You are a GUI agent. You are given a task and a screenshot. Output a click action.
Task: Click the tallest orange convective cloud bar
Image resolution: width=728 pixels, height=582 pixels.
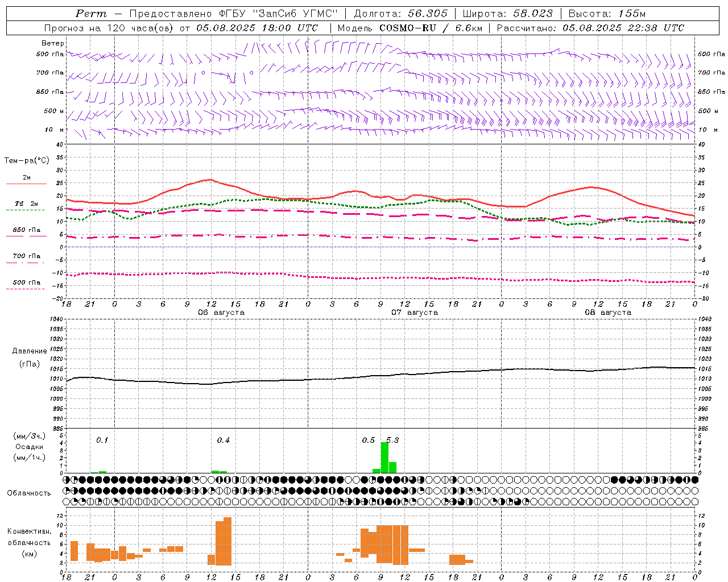pyautogui.click(x=227, y=541)
